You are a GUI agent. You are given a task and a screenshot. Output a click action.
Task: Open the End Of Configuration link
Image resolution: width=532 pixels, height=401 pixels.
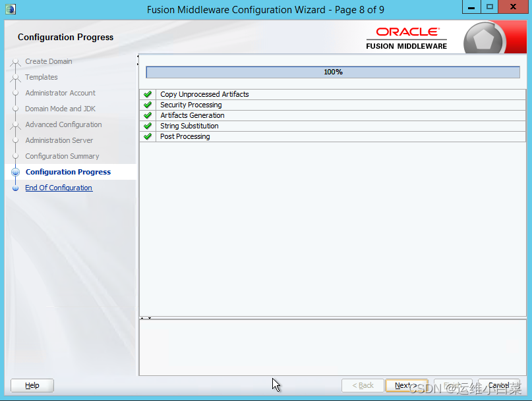coord(59,188)
